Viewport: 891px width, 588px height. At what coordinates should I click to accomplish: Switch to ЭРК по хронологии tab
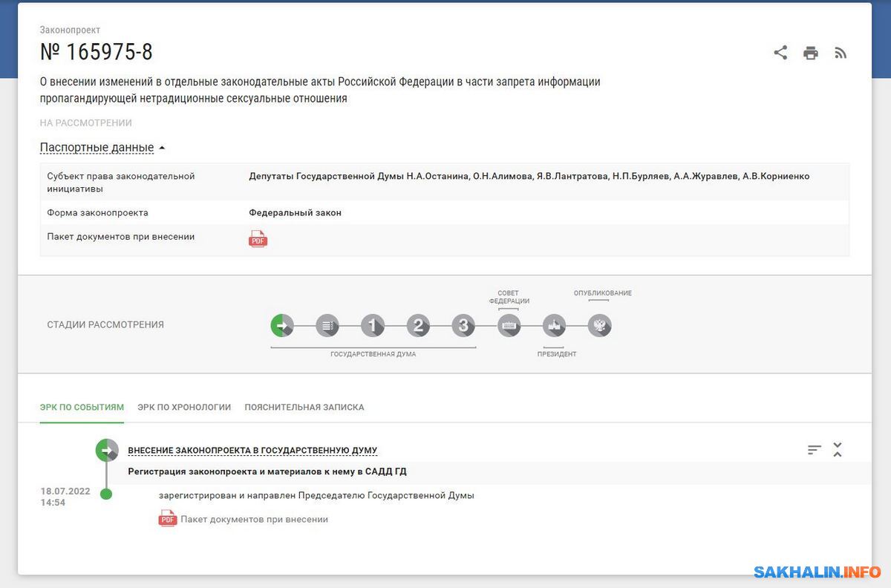pyautogui.click(x=184, y=407)
